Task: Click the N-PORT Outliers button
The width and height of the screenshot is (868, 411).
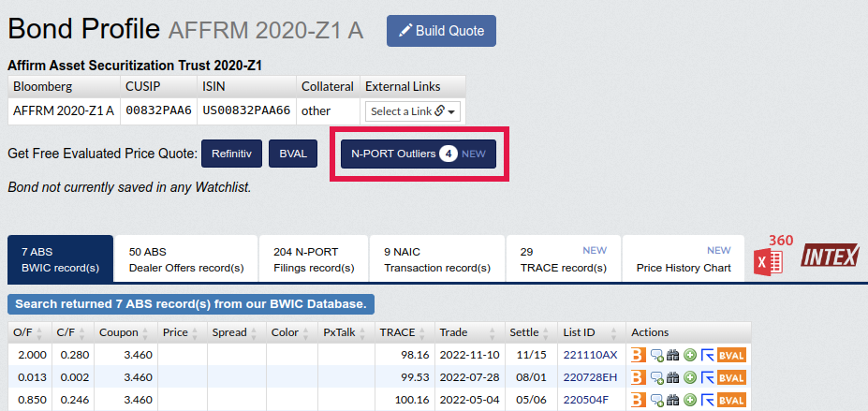Action: [418, 154]
